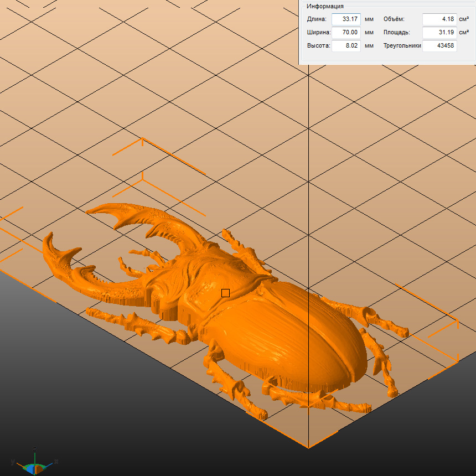The height and width of the screenshot is (476, 476).
Task: Click the Площадь field with 31.19
Action: (x=439, y=32)
